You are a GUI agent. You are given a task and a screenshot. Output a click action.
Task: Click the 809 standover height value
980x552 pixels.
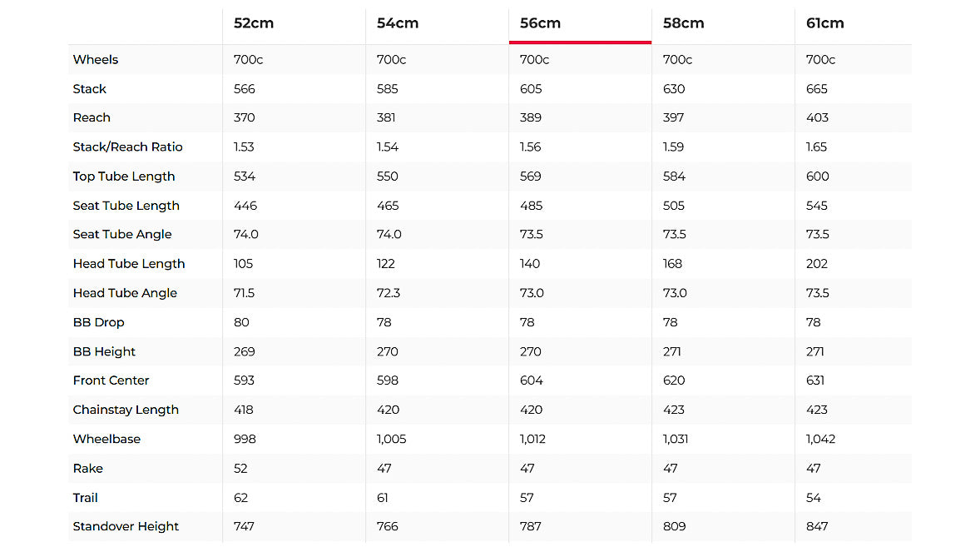pos(674,526)
